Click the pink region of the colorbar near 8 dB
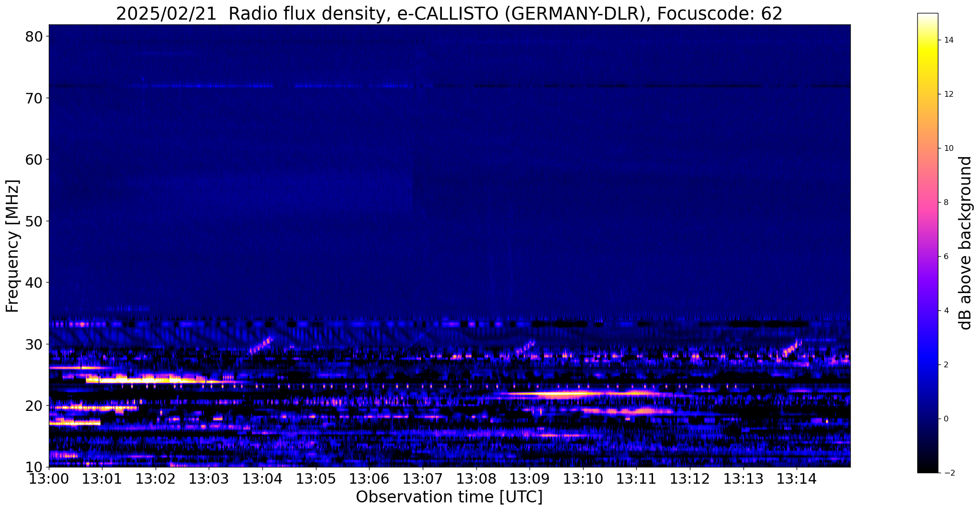The image size is (980, 511). coord(927,203)
